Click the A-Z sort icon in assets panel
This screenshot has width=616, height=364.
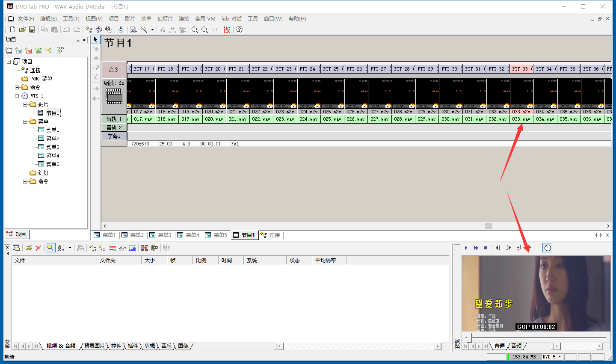click(61, 248)
